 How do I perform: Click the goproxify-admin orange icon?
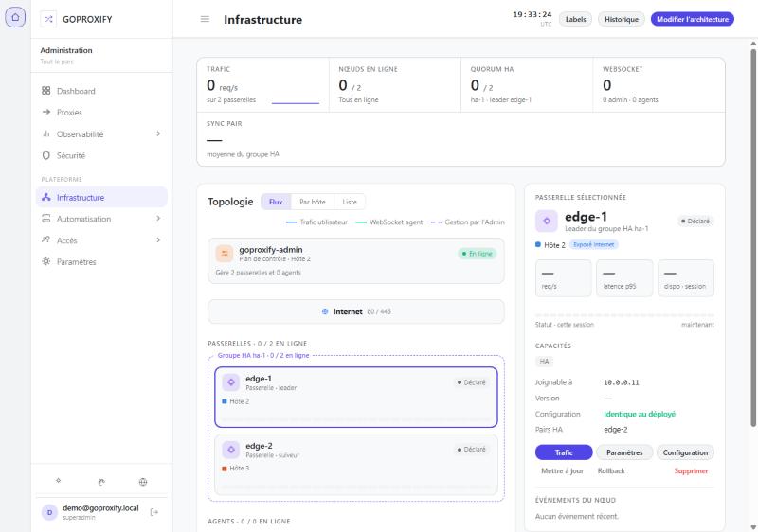(224, 254)
